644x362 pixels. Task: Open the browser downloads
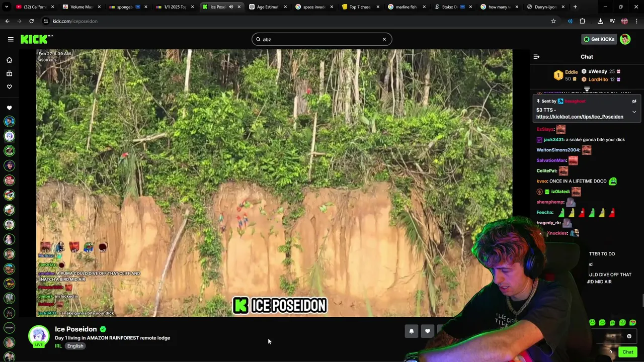(600, 21)
